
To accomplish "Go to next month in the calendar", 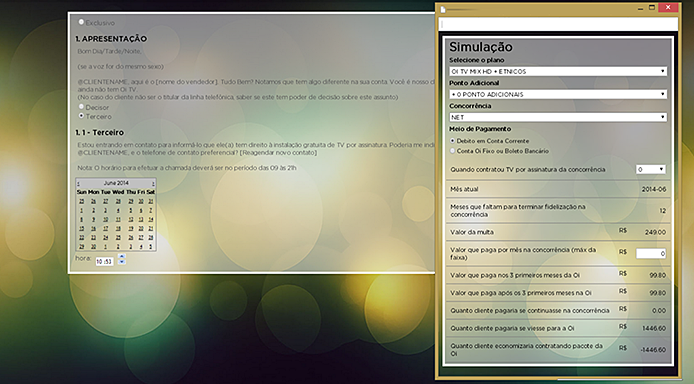I will click(x=153, y=184).
